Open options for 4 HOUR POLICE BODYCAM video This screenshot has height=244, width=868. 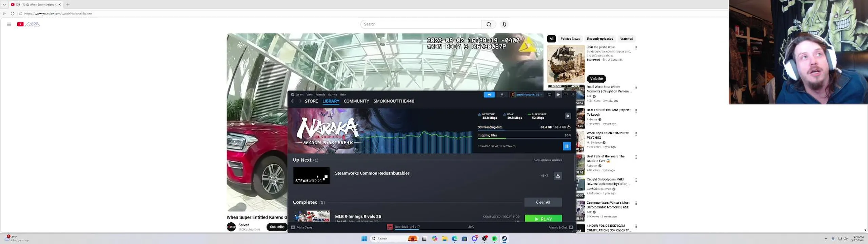coord(636,226)
